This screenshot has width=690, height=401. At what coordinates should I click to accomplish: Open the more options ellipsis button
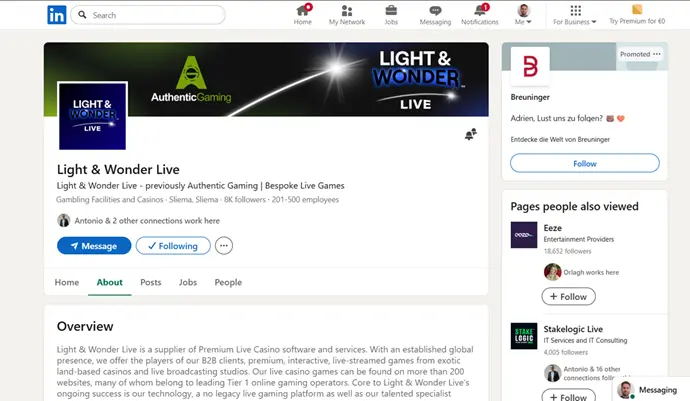pyautogui.click(x=224, y=246)
